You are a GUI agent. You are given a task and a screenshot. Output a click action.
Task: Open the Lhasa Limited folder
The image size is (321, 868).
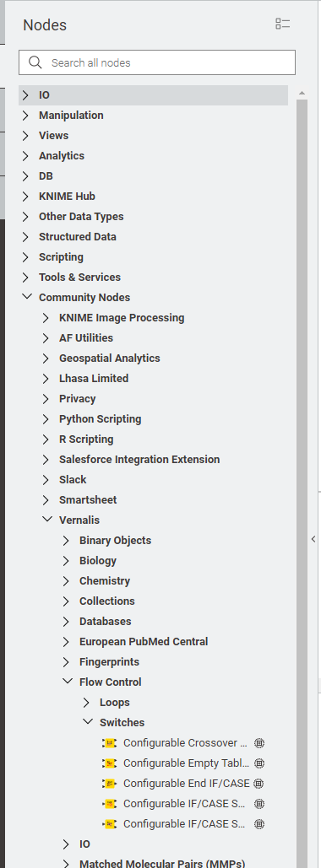coord(94,379)
